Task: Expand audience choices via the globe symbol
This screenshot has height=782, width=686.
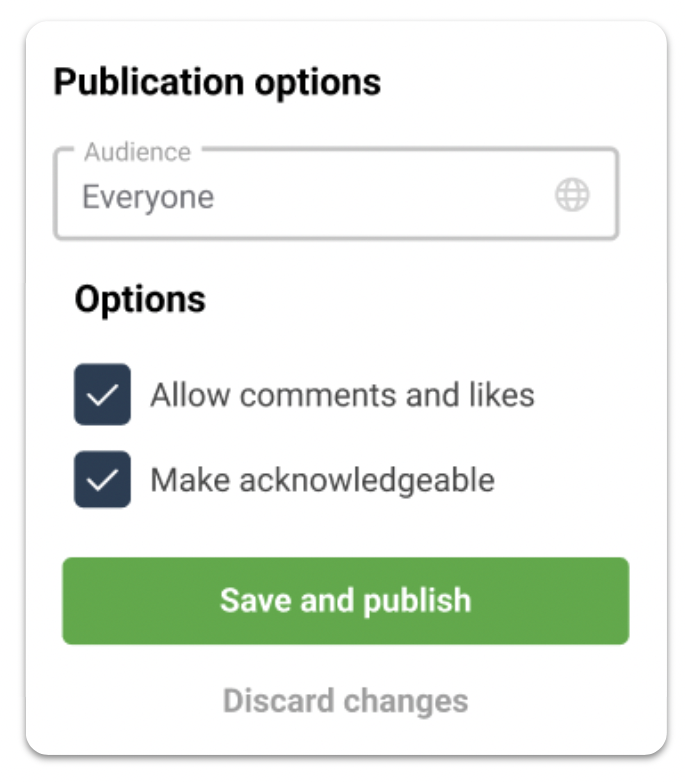Action: tap(572, 195)
